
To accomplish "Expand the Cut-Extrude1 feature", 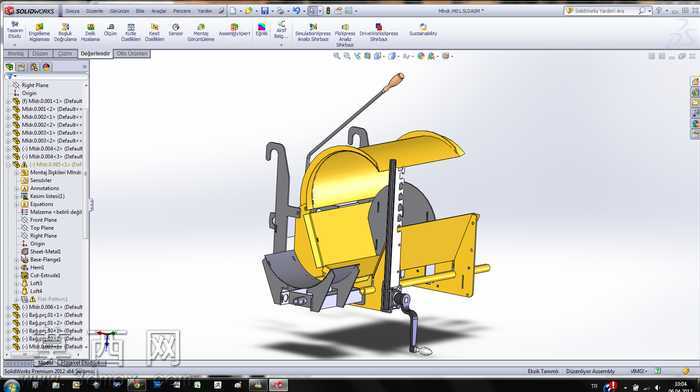I will (17, 275).
